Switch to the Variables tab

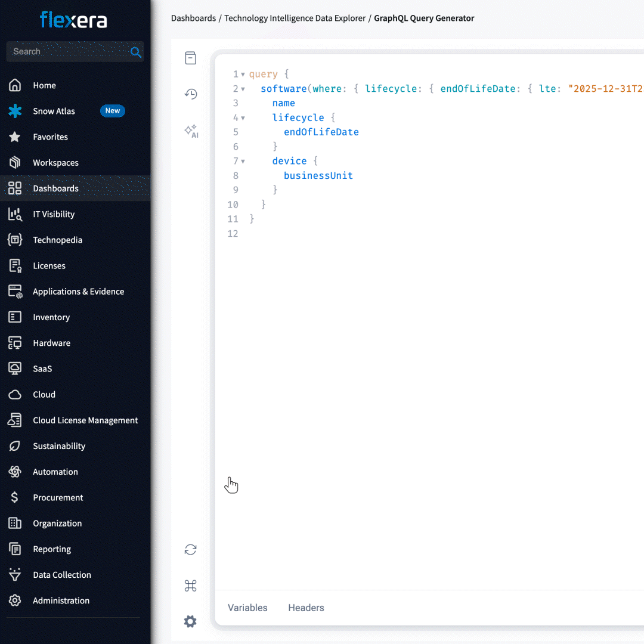(x=247, y=608)
